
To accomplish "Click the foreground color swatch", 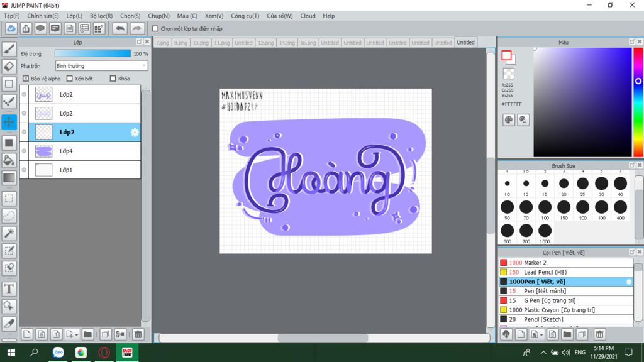I will [x=506, y=55].
